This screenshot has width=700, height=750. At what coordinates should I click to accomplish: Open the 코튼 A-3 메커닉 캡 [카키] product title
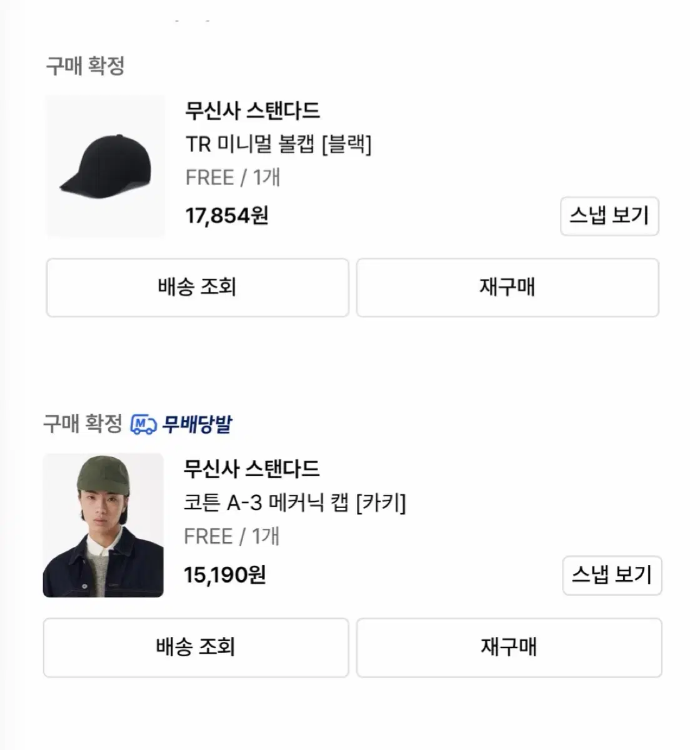tap(294, 503)
